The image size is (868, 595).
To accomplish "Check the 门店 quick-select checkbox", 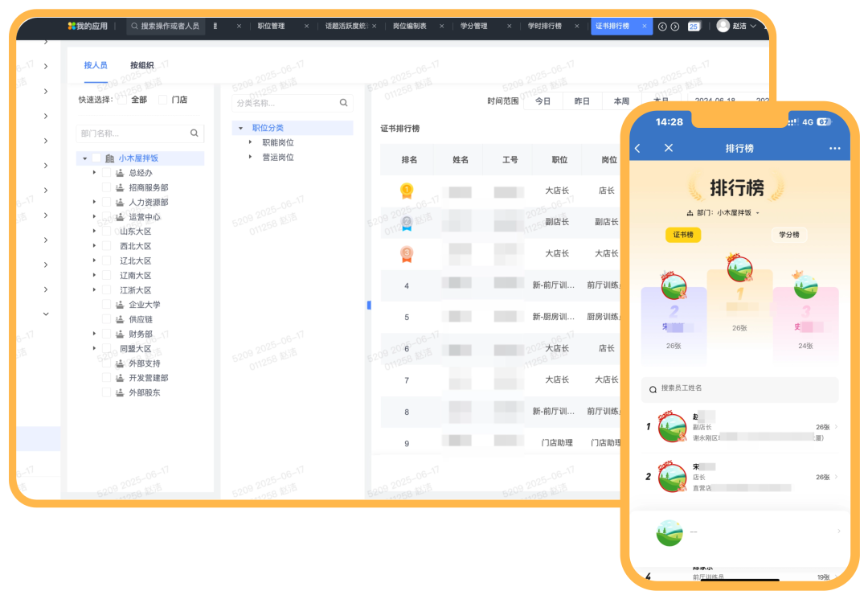I will pos(163,100).
